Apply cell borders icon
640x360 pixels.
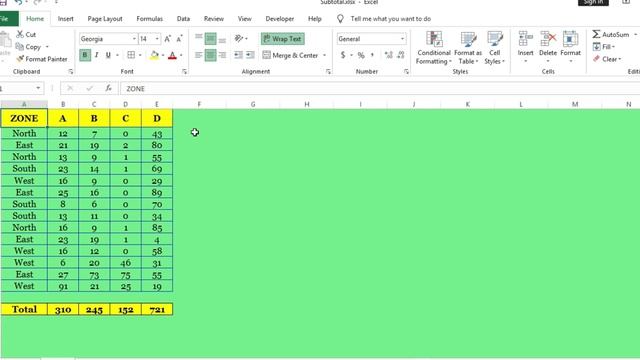131,55
